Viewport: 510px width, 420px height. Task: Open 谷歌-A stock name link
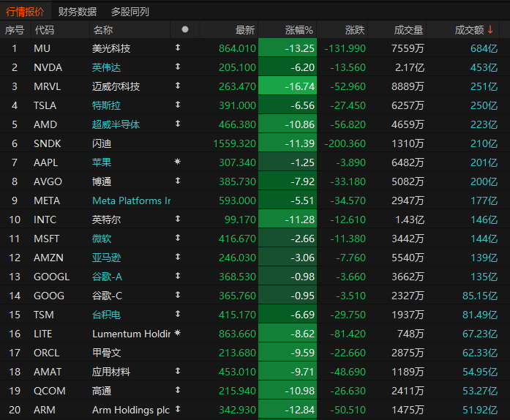coord(107,277)
